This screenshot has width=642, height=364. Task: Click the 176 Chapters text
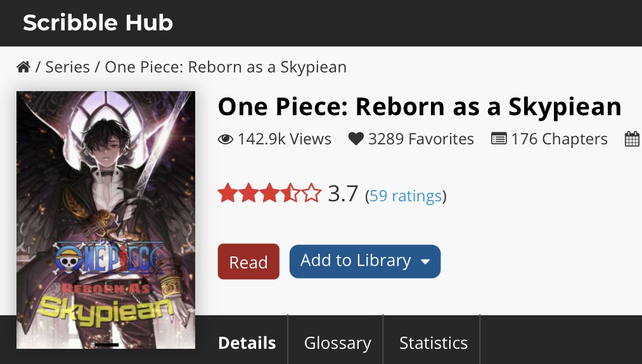[x=559, y=139]
